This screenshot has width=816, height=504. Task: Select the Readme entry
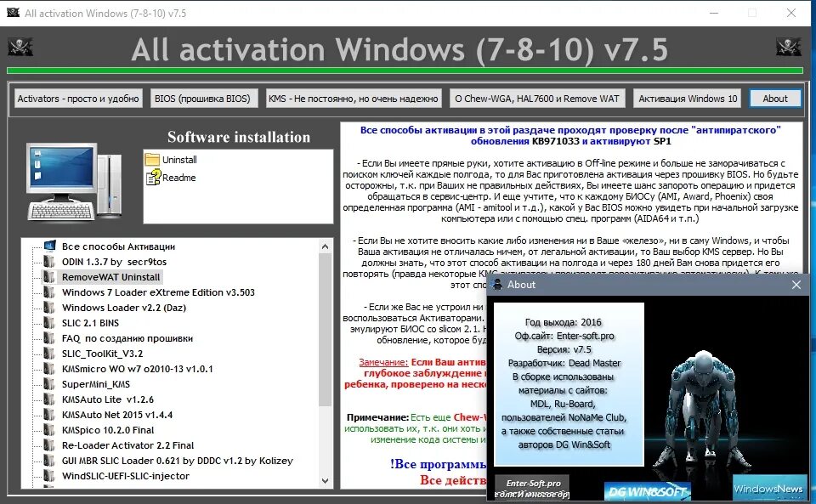tap(179, 178)
